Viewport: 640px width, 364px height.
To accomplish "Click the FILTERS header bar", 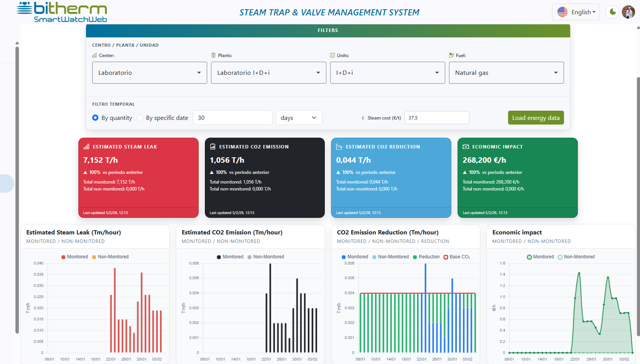I will (328, 30).
